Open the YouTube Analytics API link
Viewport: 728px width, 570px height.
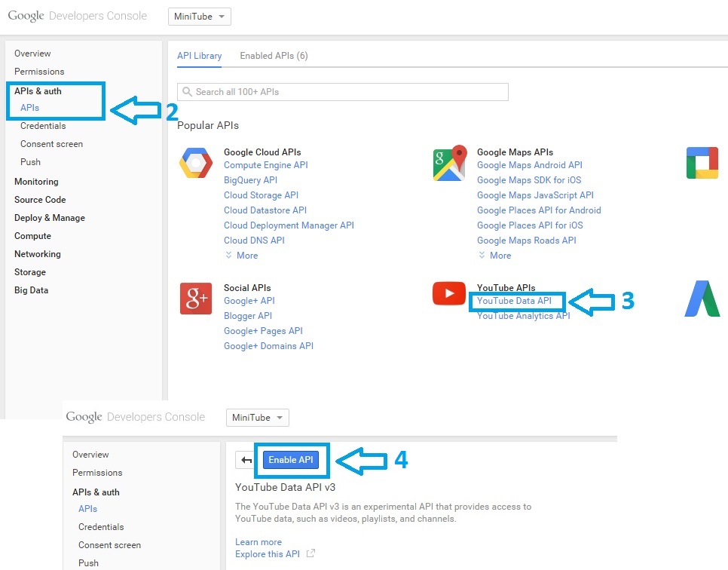click(523, 316)
